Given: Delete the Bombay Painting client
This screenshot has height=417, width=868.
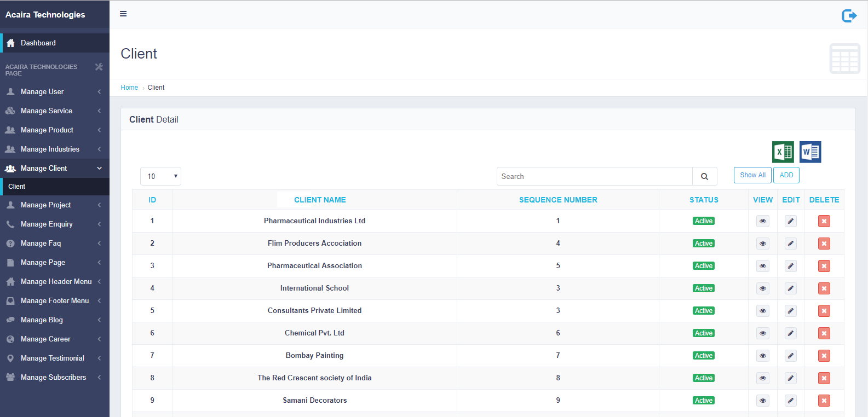Looking at the screenshot, I should (x=824, y=356).
